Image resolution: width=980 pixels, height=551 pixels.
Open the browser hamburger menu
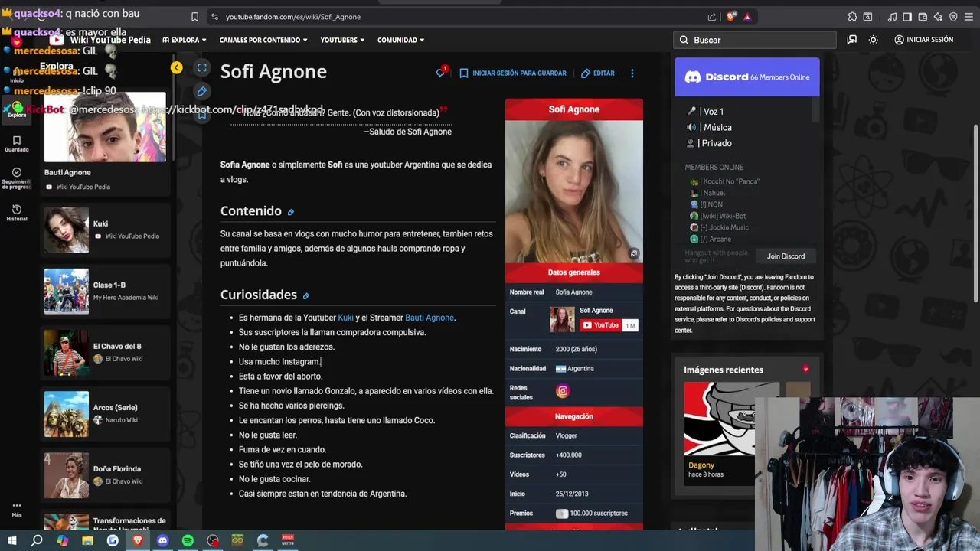tap(969, 17)
